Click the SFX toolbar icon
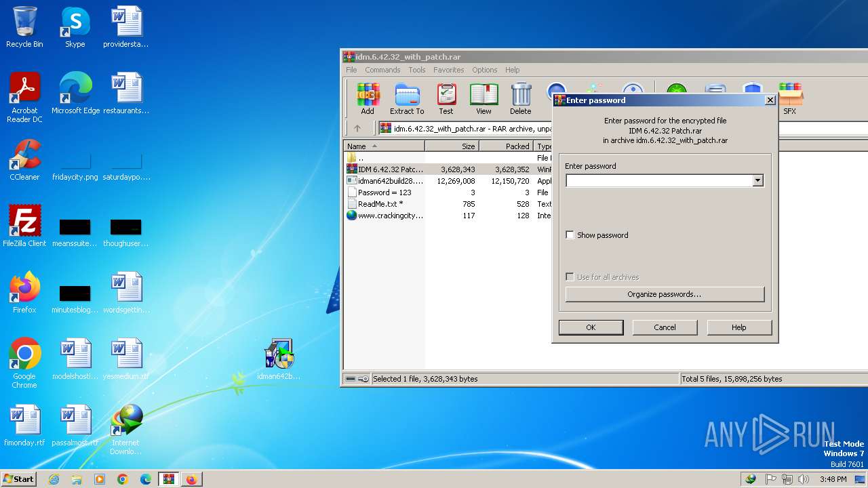The height and width of the screenshot is (488, 868). pyautogui.click(x=790, y=98)
